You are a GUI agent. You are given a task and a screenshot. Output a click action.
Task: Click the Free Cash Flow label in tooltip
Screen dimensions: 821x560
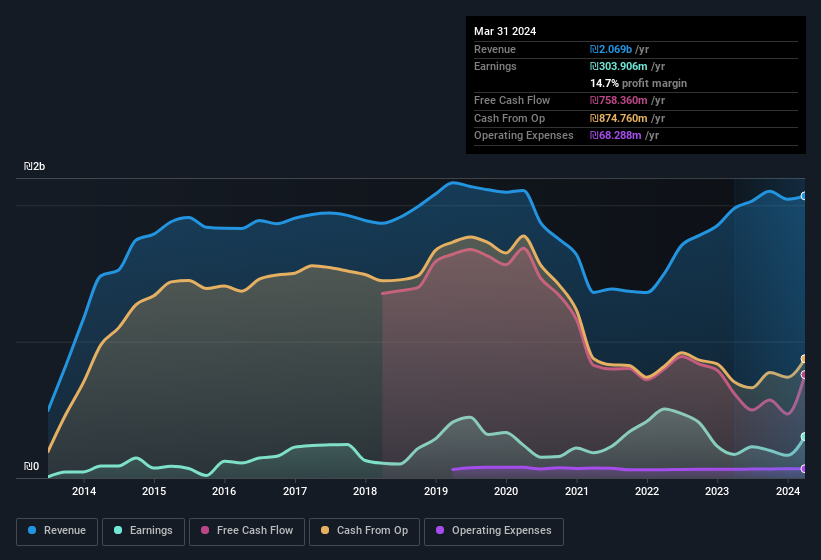pyautogui.click(x=512, y=100)
